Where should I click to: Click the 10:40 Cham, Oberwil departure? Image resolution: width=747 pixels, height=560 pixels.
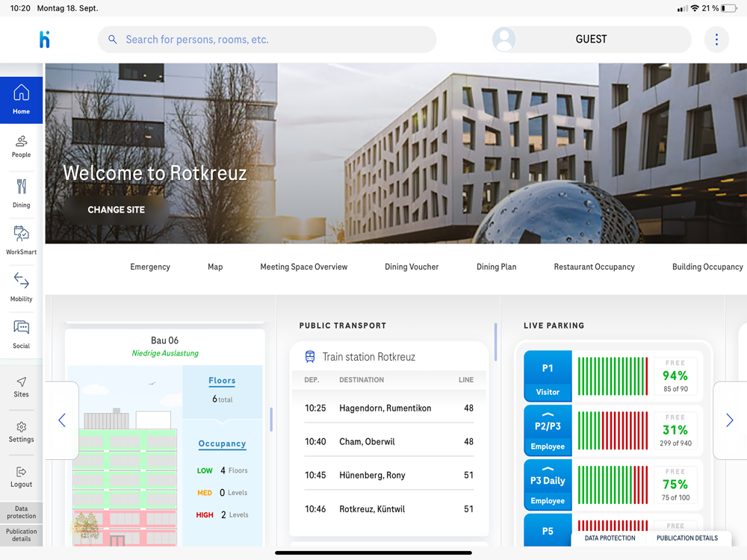tap(388, 442)
